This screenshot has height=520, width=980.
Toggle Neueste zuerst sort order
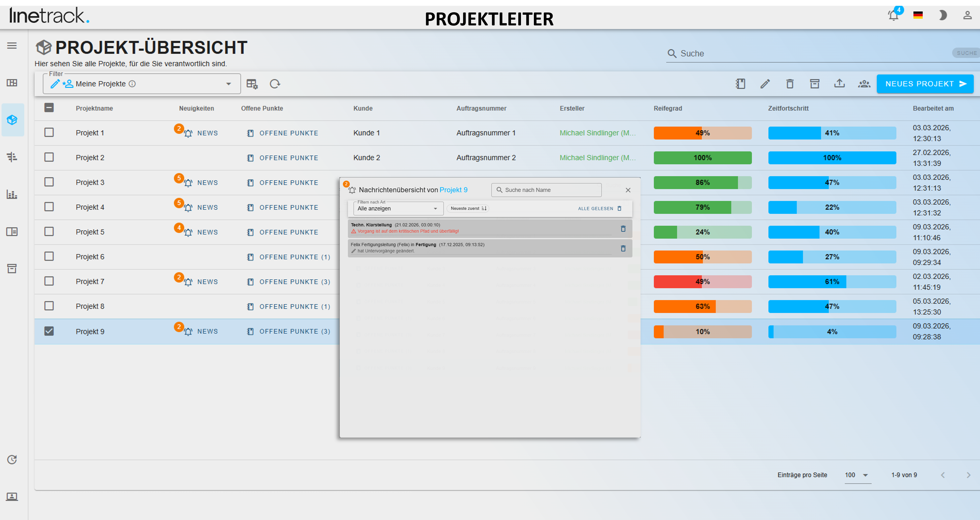point(468,208)
